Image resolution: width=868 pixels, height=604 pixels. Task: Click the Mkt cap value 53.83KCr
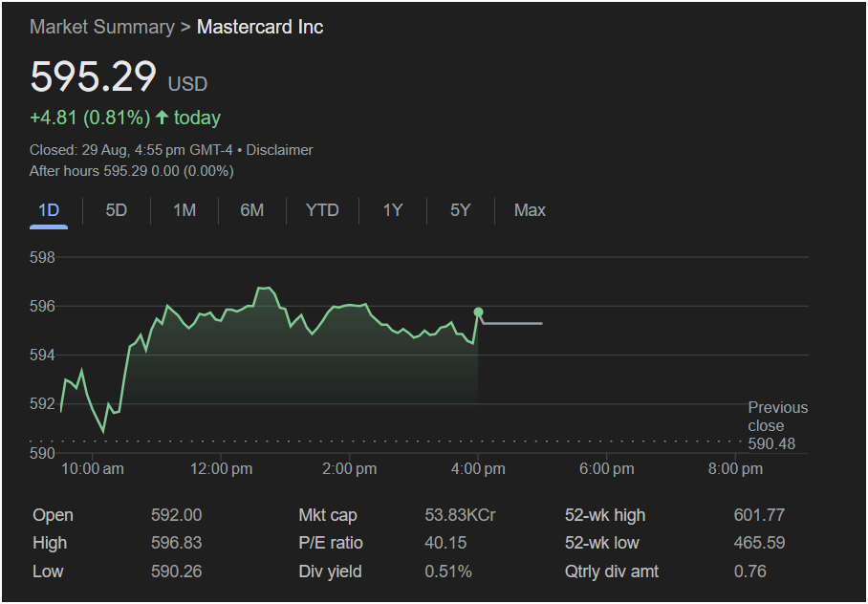tap(460, 515)
